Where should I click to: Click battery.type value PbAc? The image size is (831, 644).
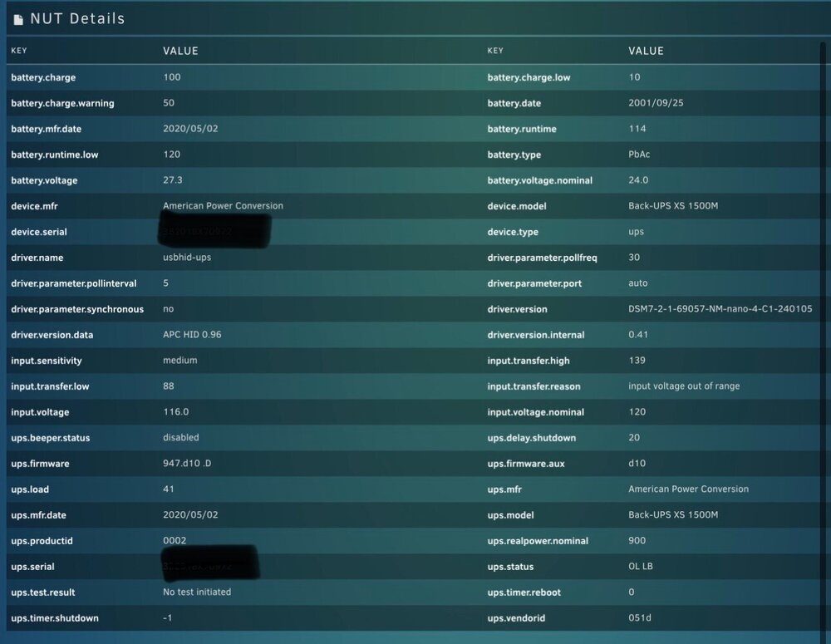[x=639, y=155]
